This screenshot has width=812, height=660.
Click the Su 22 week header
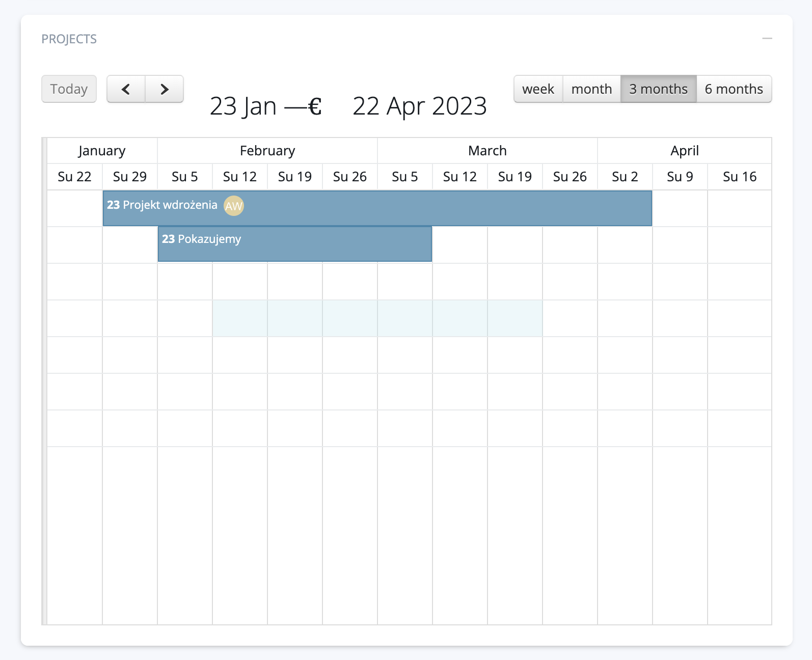coord(74,177)
